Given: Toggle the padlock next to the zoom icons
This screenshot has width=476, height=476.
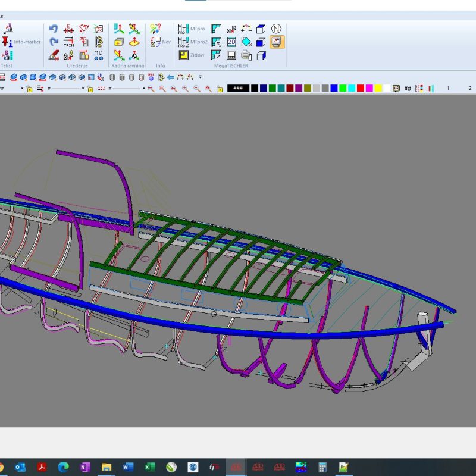Looking at the screenshot, I should (220, 89).
